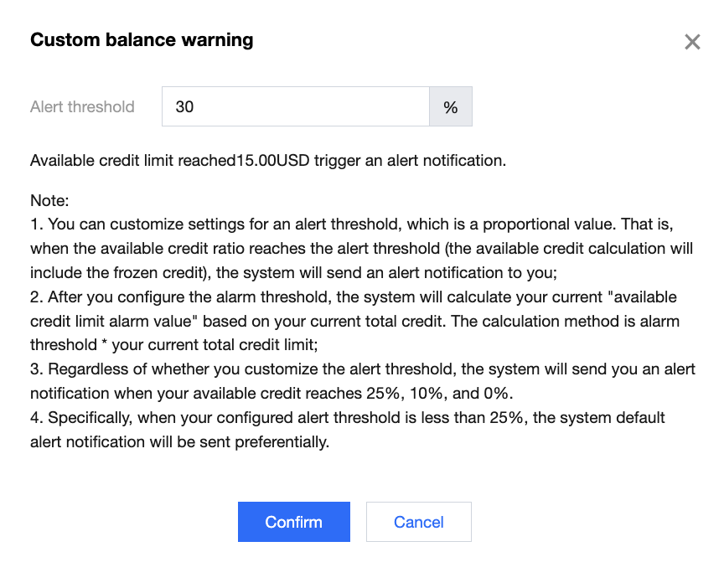Viewport: 724px width, 588px height.
Task: Click the Alert threshold input field
Action: click(x=295, y=107)
